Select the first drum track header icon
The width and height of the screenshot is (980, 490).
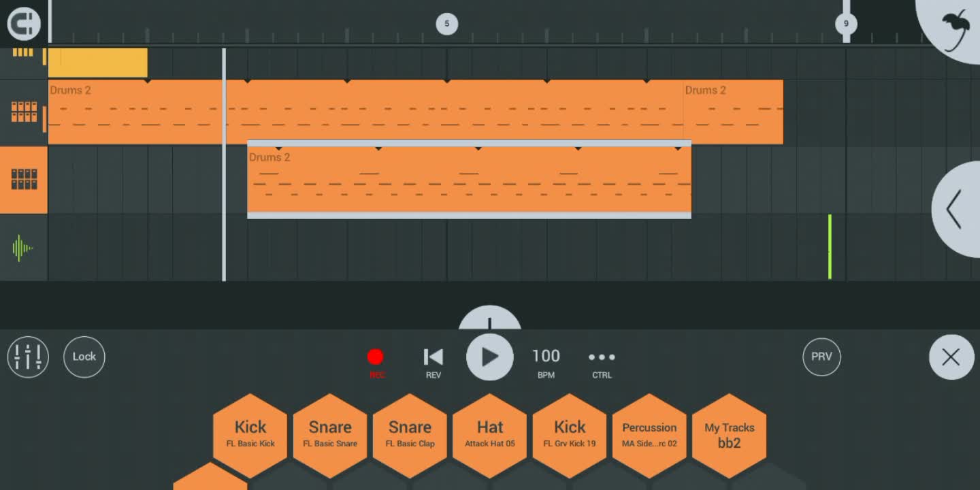click(24, 112)
